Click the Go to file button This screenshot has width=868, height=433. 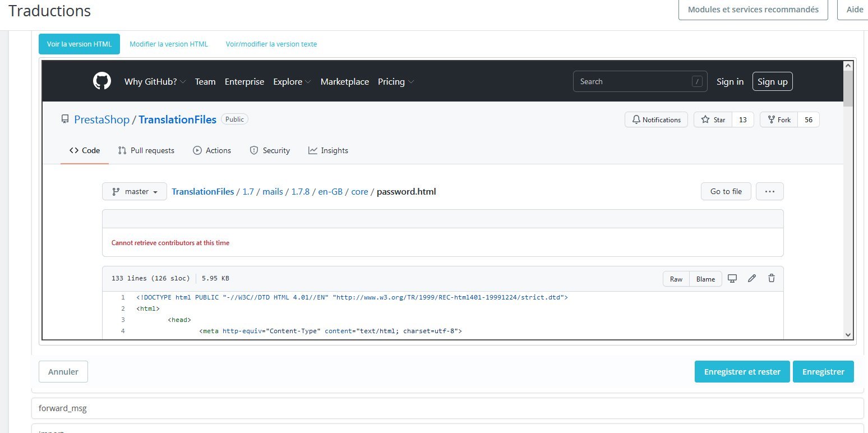726,191
